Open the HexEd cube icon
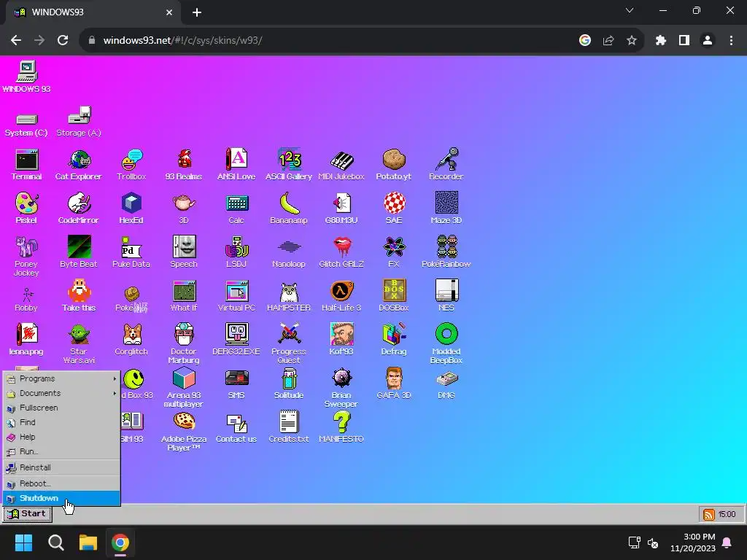 pos(131,209)
